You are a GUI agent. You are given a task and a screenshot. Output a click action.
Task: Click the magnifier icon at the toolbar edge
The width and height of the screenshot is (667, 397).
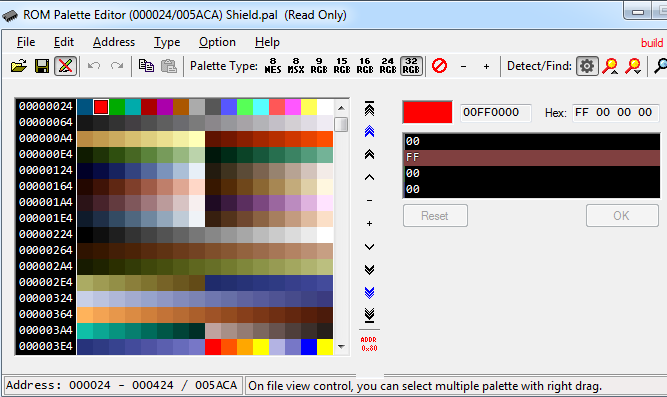coord(660,66)
